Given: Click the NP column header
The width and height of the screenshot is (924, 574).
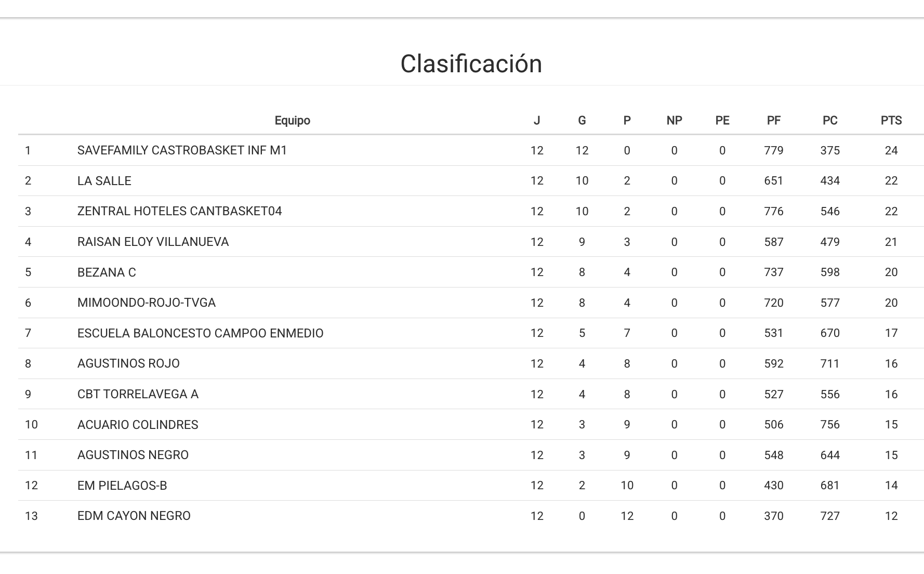Looking at the screenshot, I should click(674, 121).
